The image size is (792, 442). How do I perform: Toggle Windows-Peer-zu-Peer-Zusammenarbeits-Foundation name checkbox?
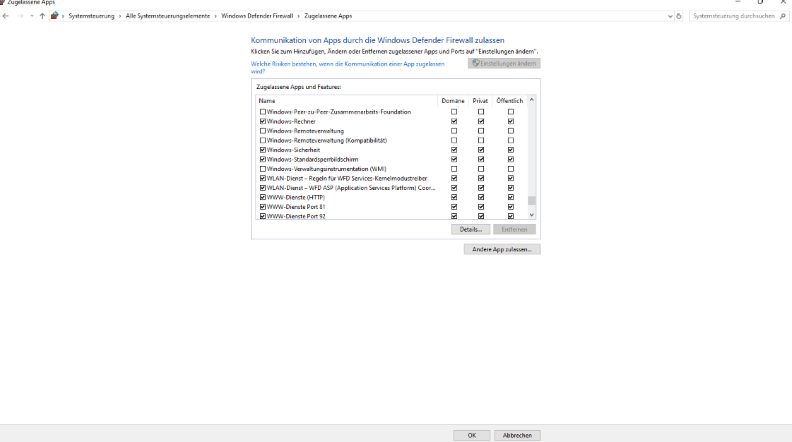[x=263, y=112]
